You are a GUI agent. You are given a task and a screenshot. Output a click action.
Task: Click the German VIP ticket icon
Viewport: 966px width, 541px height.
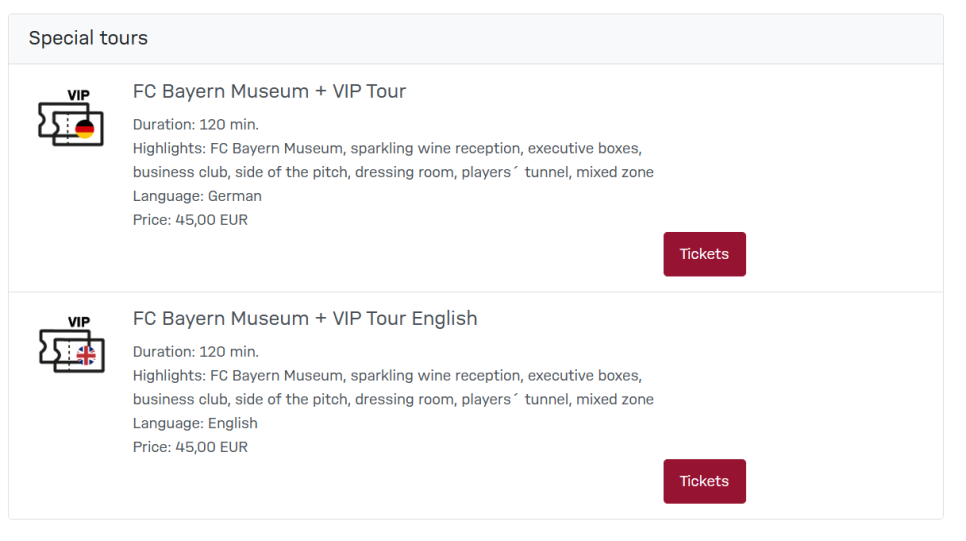click(70, 117)
